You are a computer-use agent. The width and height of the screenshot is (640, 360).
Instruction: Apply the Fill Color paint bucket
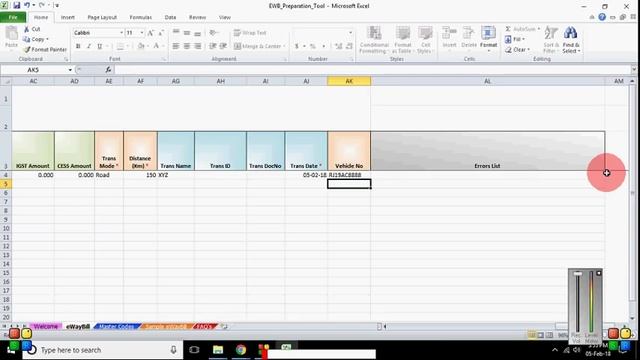pyautogui.click(x=141, y=46)
